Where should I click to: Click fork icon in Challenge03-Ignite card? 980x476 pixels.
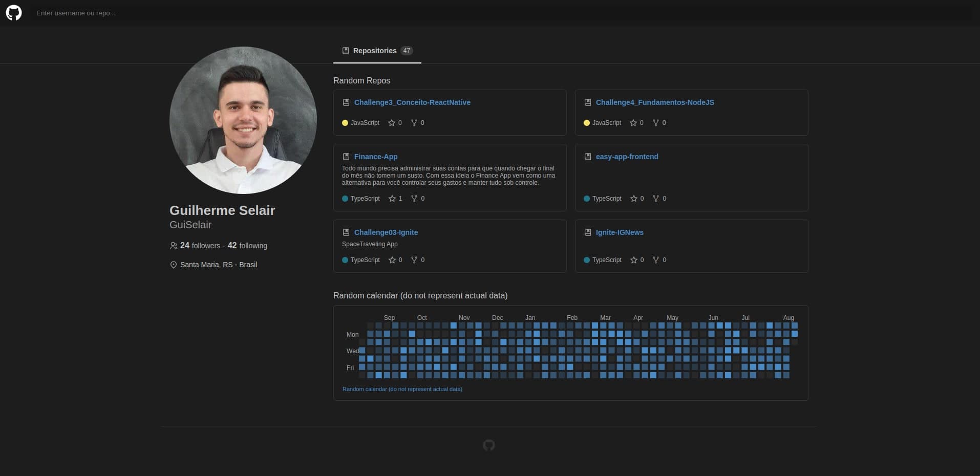point(414,260)
